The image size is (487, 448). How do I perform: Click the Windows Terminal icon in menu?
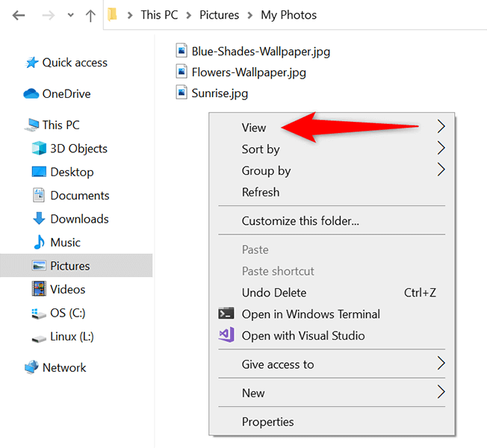coord(226,314)
